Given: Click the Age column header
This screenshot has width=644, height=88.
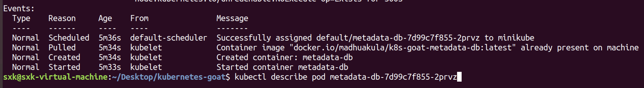Looking at the screenshot, I should click(105, 18).
